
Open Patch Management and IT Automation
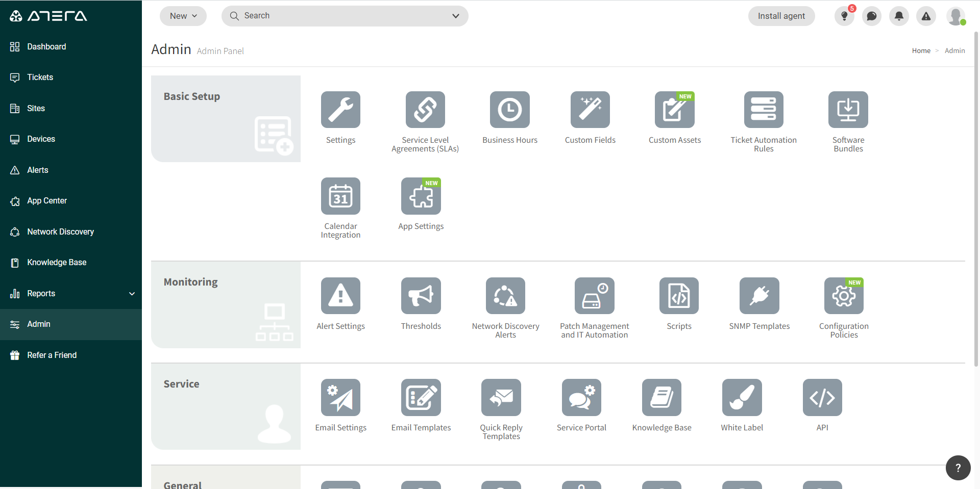pyautogui.click(x=595, y=296)
